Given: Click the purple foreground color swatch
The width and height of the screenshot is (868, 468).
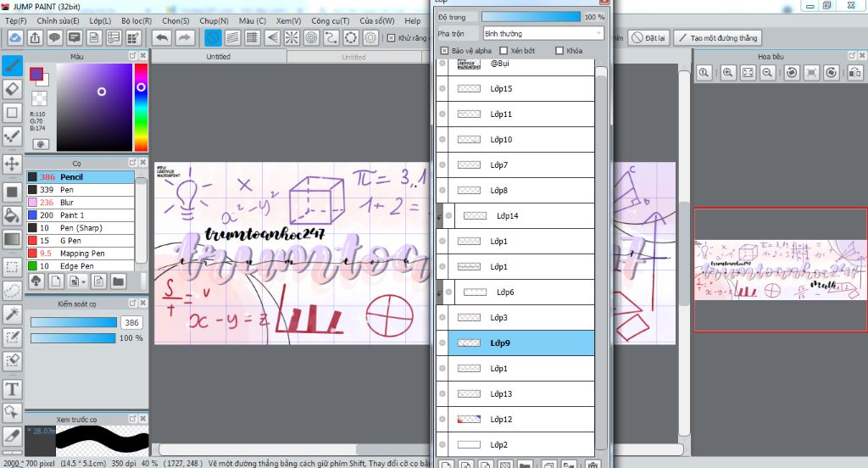Looking at the screenshot, I should (x=36, y=75).
